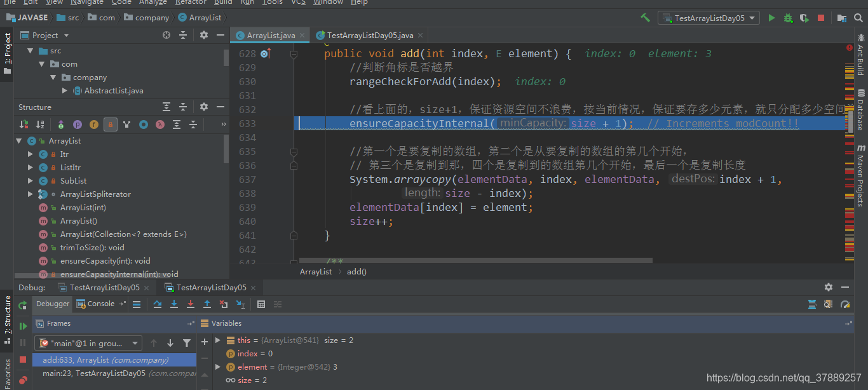Click Frames filter funnel icon
The height and width of the screenshot is (390, 868).
(187, 343)
